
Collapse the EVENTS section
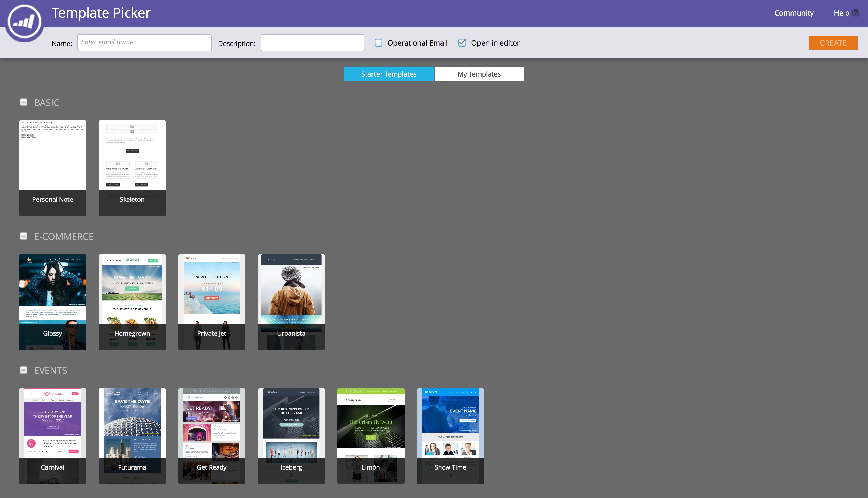(24, 370)
